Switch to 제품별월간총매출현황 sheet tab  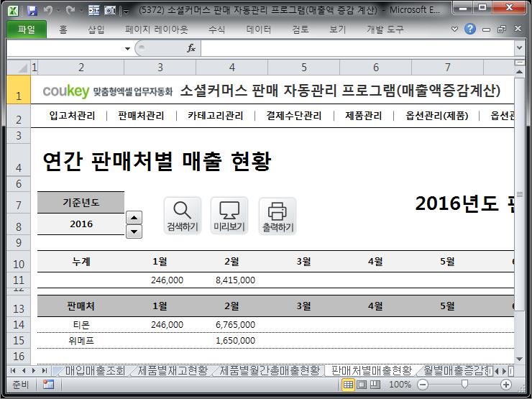click(x=270, y=370)
